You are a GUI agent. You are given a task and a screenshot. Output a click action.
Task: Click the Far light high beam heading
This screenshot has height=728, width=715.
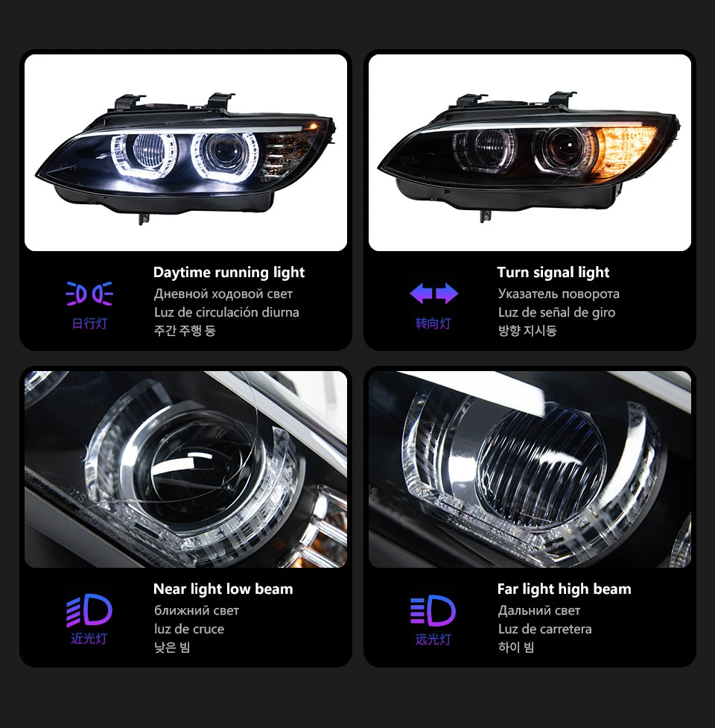click(565, 589)
